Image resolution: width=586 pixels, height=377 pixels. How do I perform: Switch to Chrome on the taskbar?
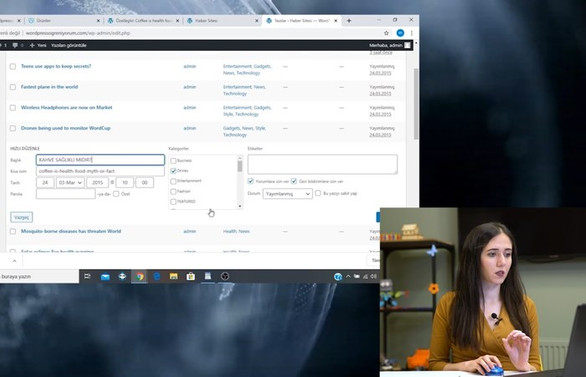139,276
